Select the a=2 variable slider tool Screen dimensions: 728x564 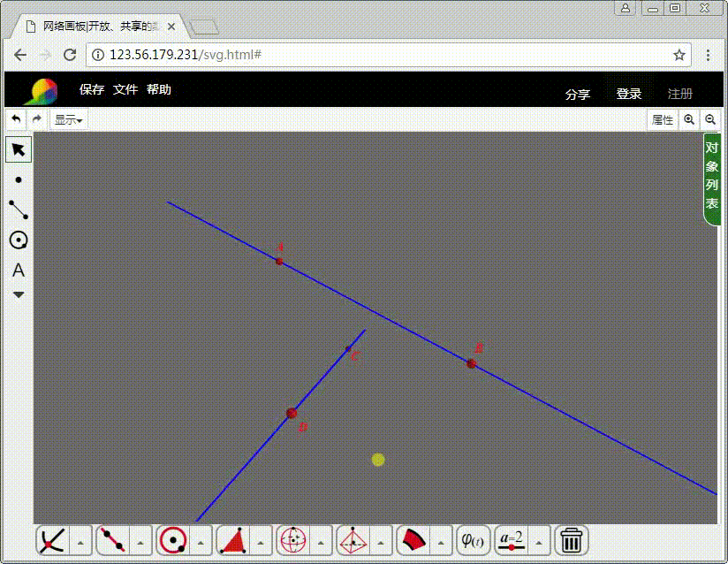[x=512, y=540]
